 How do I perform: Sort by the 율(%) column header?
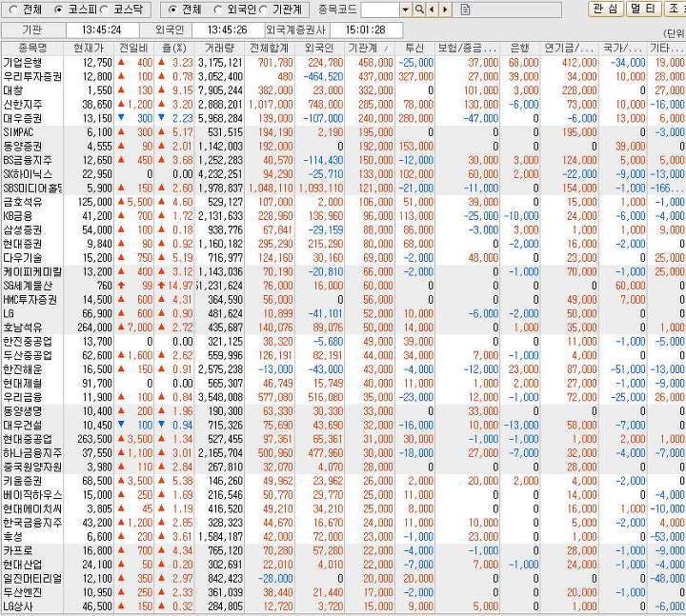(x=174, y=49)
